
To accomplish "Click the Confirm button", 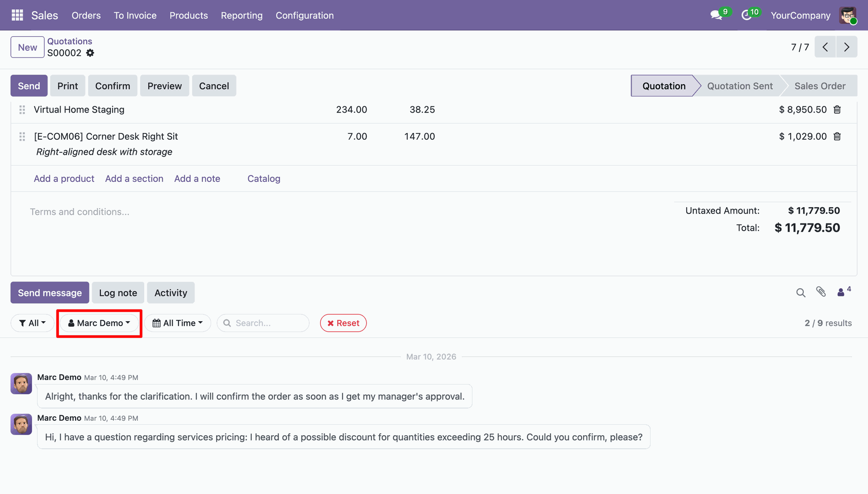I will pyautogui.click(x=113, y=86).
